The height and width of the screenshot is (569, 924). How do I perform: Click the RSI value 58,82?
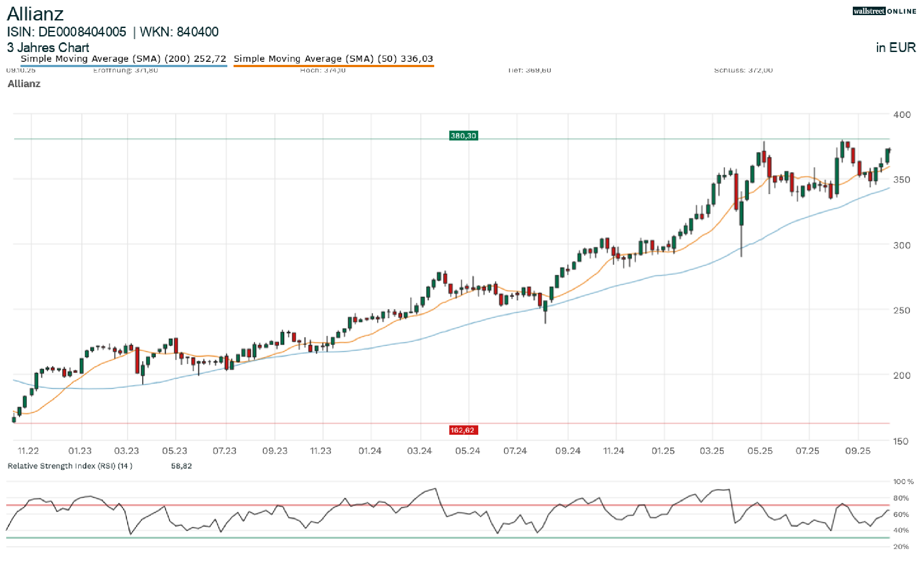(x=181, y=466)
